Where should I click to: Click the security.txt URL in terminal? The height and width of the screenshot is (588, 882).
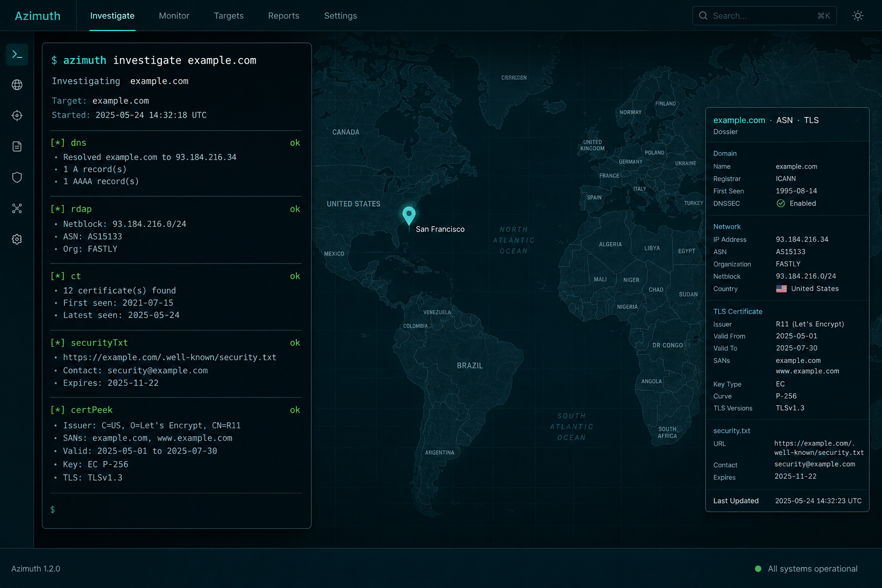(170, 357)
